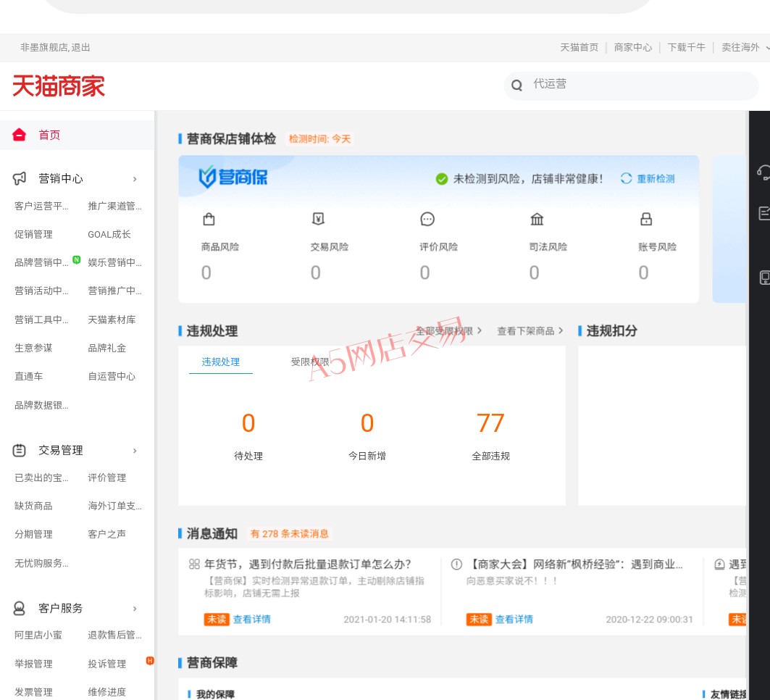Click the 天猫首页 top link

point(579,47)
